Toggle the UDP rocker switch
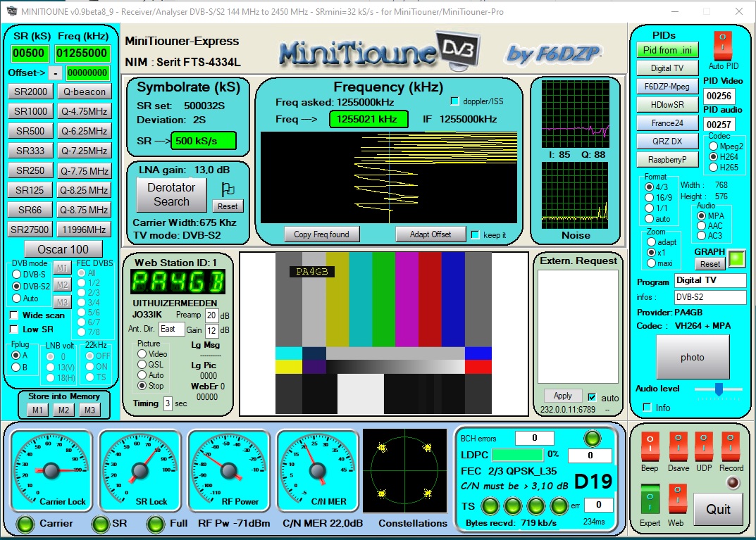The height and width of the screenshot is (540, 756). point(703,446)
